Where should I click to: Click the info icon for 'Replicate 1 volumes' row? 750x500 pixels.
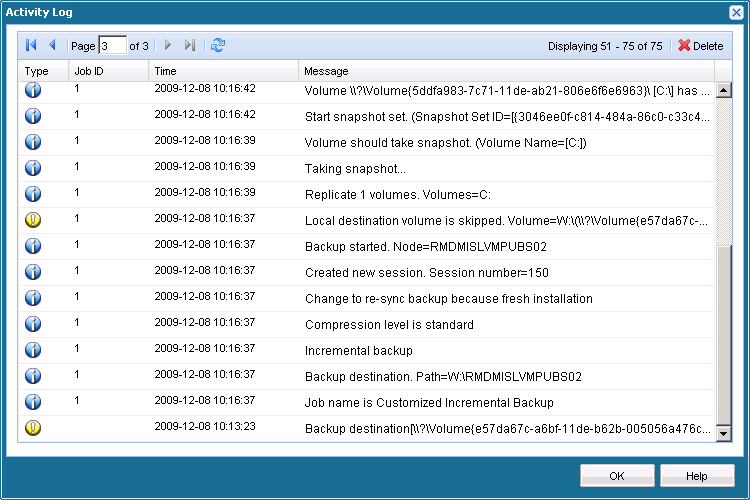[33, 194]
